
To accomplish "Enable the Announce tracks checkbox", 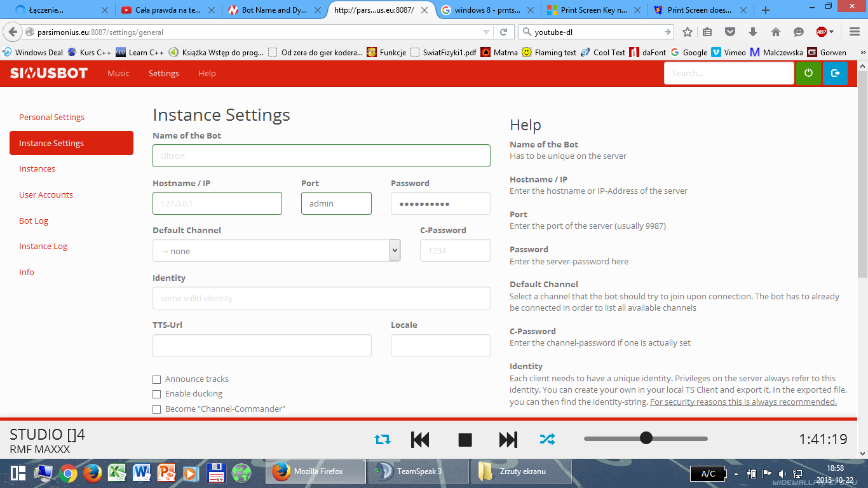I will 156,379.
